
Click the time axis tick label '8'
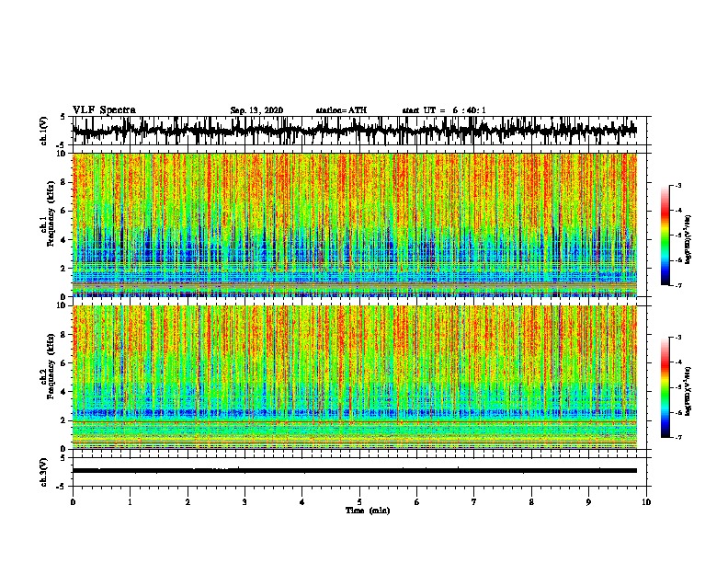tap(531, 502)
